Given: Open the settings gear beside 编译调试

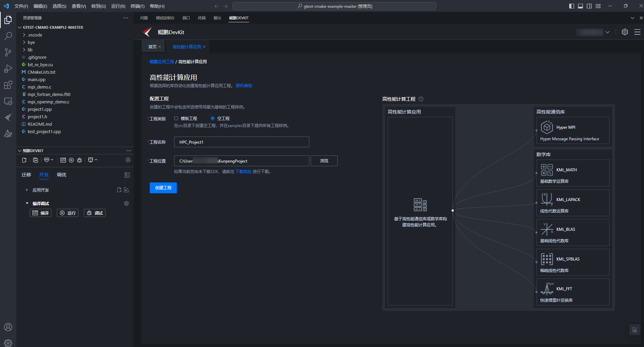Looking at the screenshot, I should (x=126, y=203).
